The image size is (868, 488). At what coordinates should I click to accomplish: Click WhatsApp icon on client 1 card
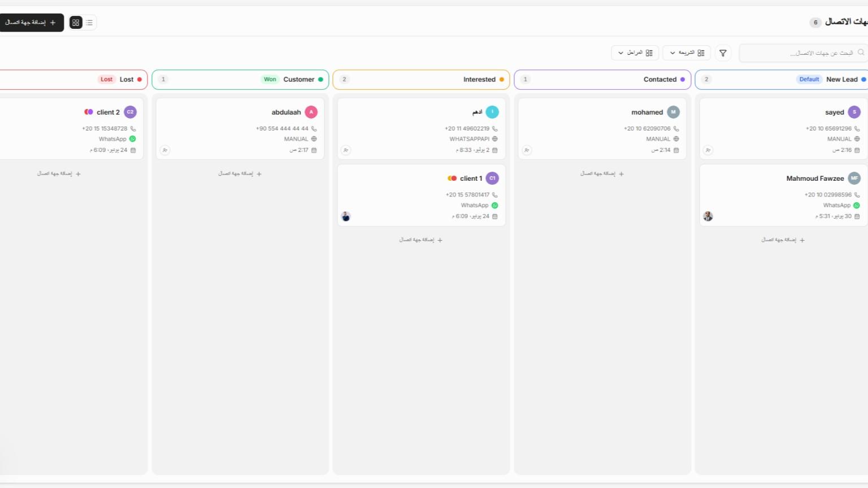pos(494,206)
